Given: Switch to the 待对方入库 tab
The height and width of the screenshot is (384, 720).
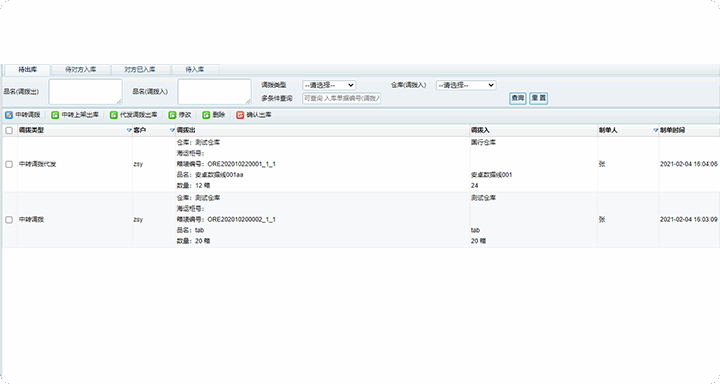Looking at the screenshot, I should click(80, 69).
